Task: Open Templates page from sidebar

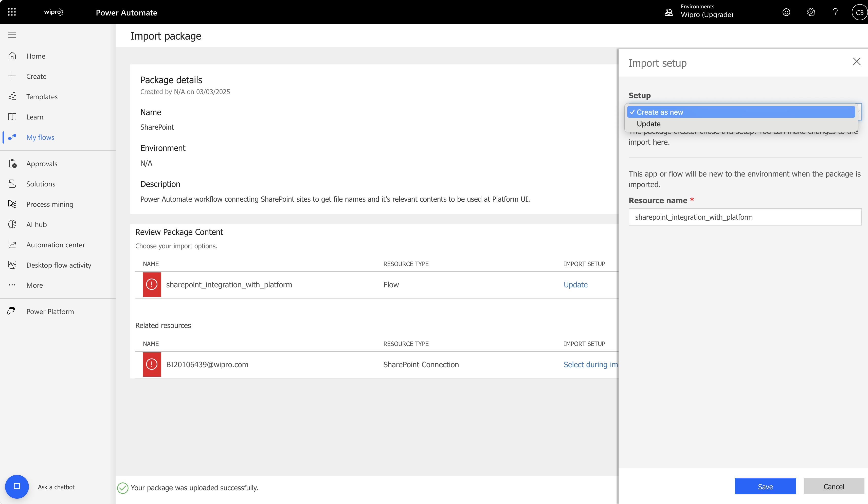Action: [42, 97]
